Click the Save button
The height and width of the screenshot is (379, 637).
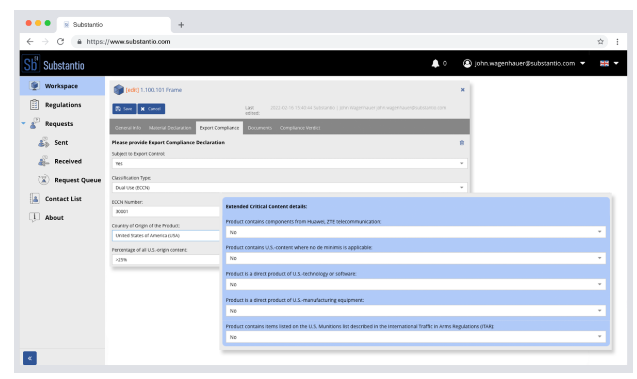[124, 109]
